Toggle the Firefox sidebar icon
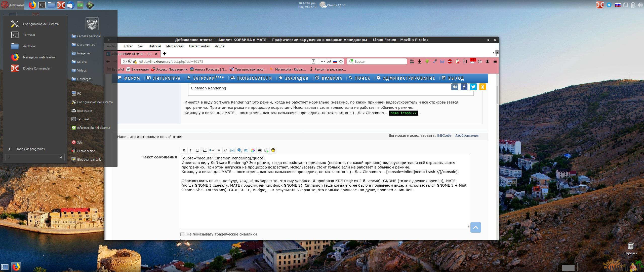Viewport: 644px width, 272px height. pos(465,61)
